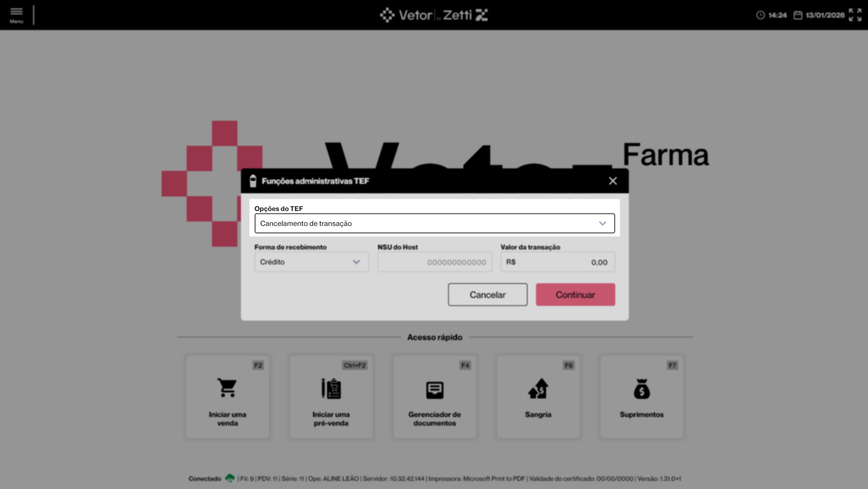868x489 pixels.
Task: Click the F4 shortcut badge
Action: 465,365
